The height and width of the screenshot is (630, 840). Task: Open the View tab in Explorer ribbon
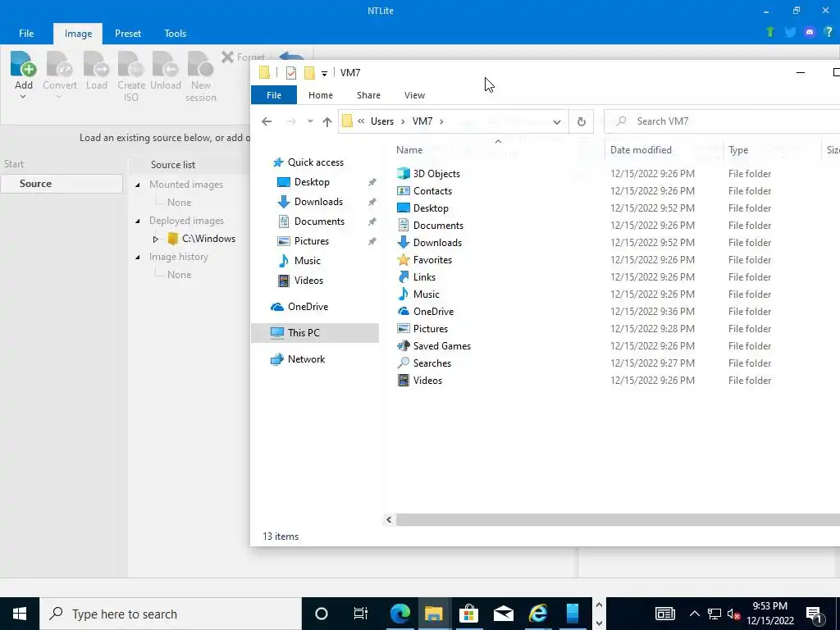[414, 95]
